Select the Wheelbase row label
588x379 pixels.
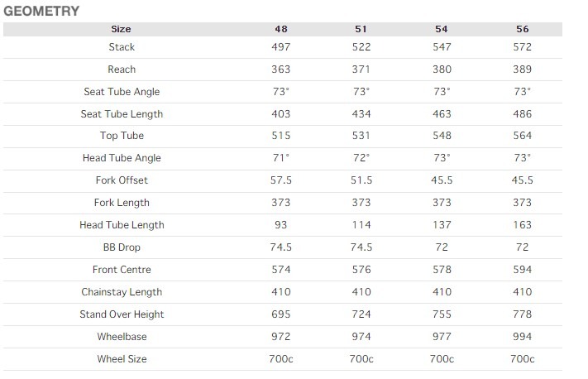(x=122, y=337)
